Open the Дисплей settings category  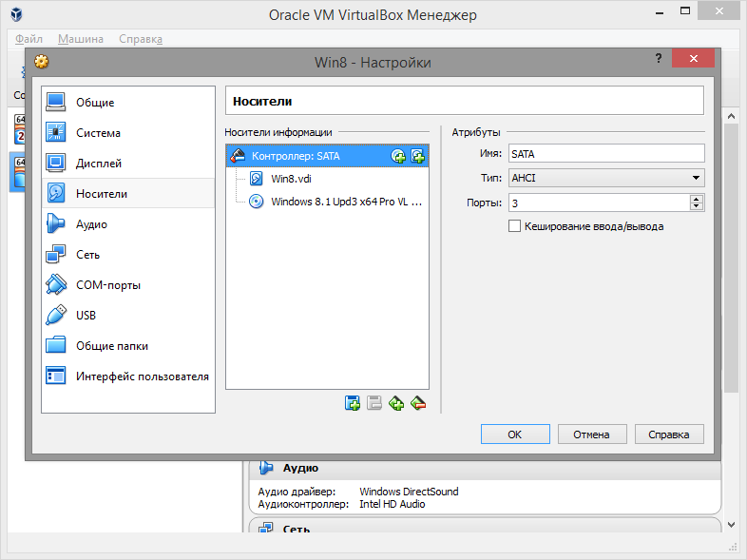(x=128, y=163)
